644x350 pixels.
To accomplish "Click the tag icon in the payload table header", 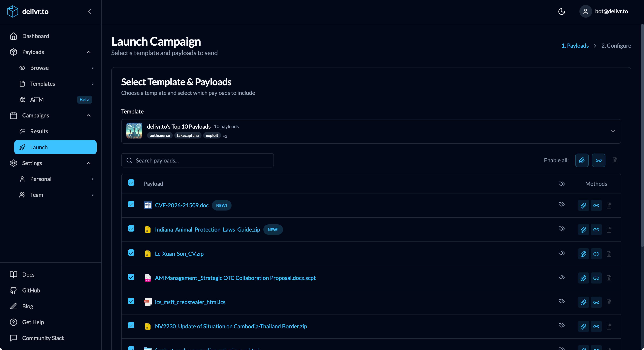I will 562,184.
